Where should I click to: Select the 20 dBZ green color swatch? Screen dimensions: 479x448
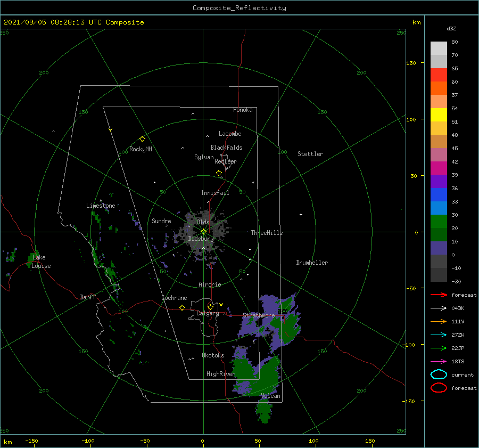439,222
